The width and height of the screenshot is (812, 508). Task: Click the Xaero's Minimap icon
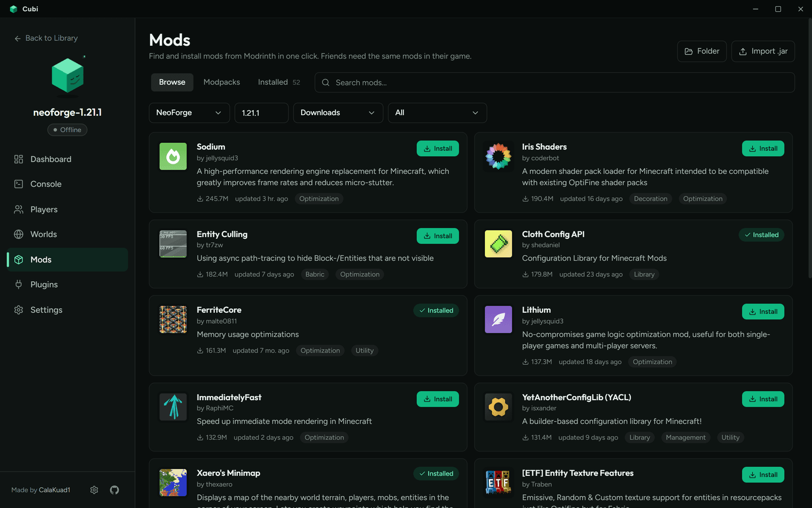(173, 483)
